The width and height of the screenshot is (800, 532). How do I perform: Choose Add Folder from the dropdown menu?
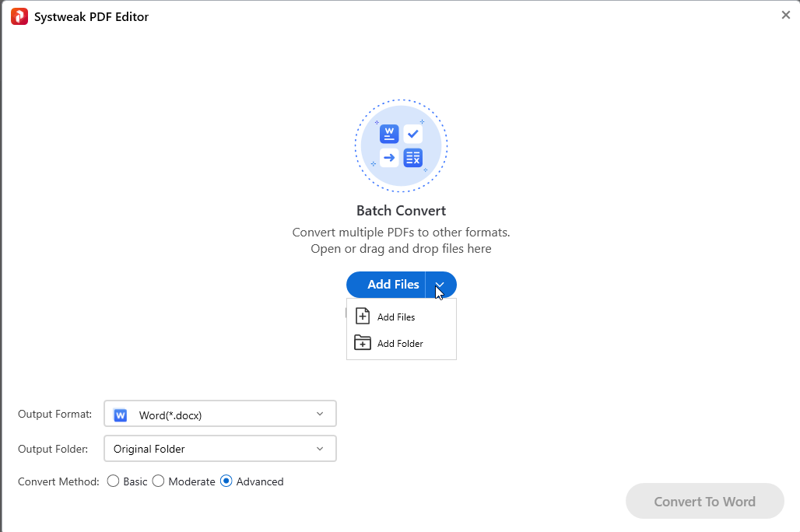click(402, 343)
